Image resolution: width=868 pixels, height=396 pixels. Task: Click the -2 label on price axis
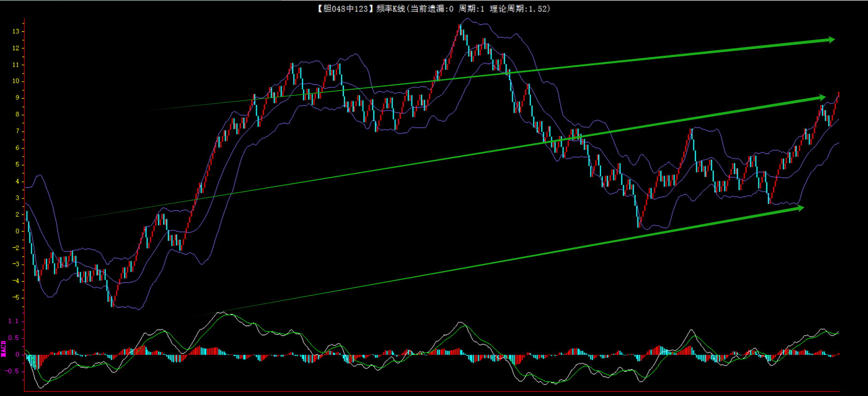pyautogui.click(x=16, y=248)
